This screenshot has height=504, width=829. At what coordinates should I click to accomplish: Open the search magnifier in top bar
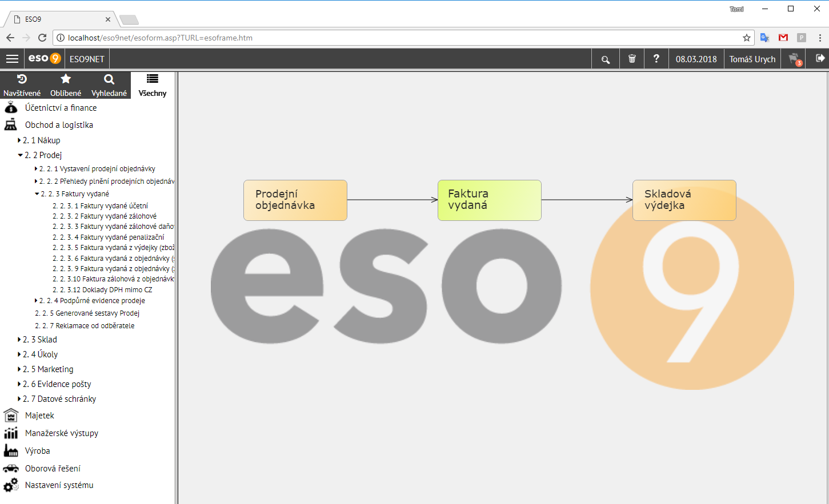(606, 59)
